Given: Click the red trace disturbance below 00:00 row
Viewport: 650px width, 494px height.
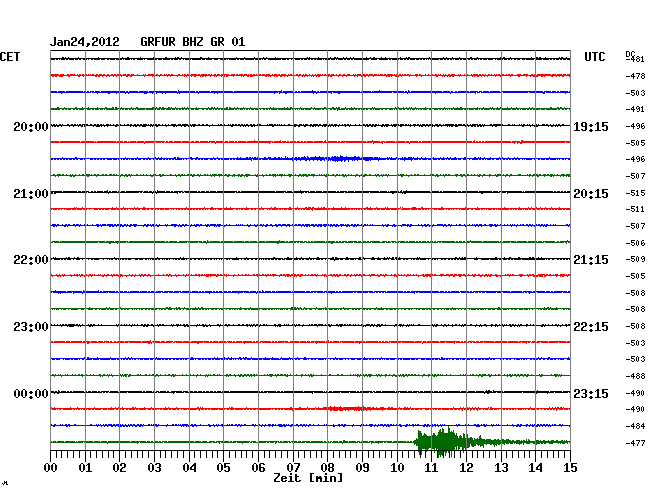Looking at the screenshot, I should pos(347,409).
